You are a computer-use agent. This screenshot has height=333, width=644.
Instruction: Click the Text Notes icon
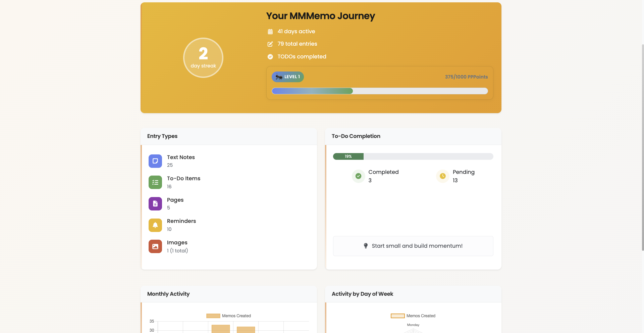[x=155, y=161]
